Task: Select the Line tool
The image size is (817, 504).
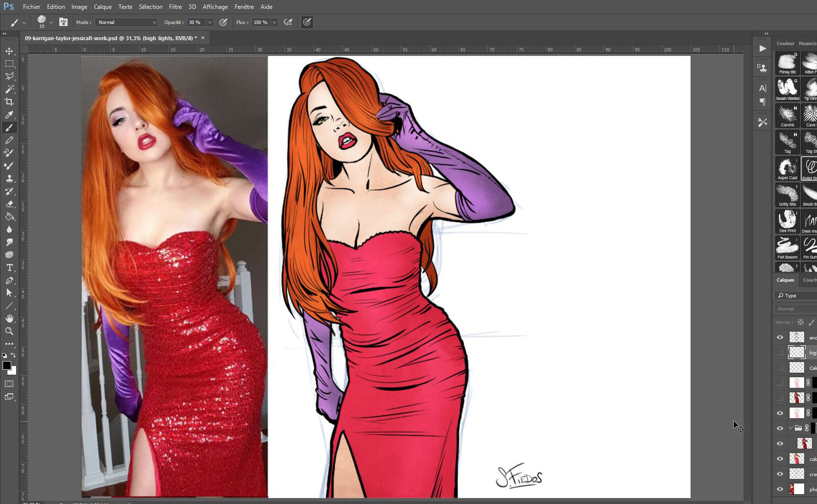Action: (9, 306)
